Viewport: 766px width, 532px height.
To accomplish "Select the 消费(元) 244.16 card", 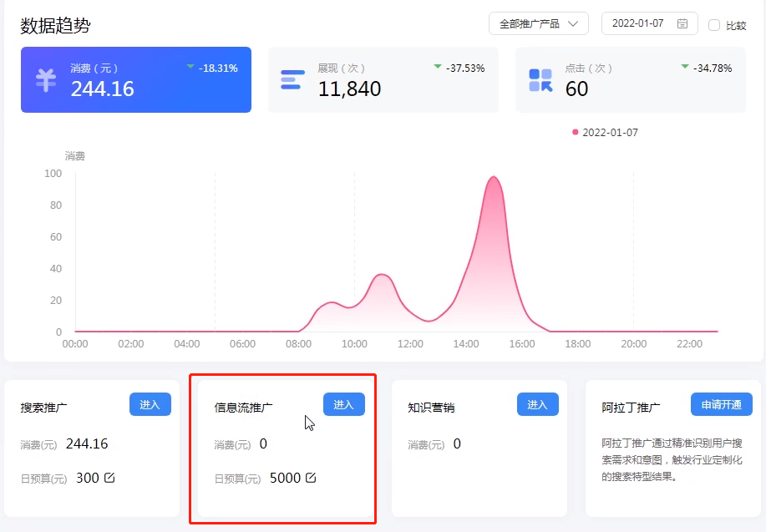I will coord(136,79).
